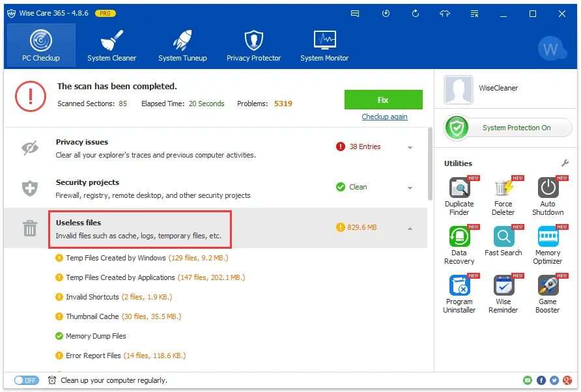Click the Privacy issues heading
The image size is (581, 392).
pos(82,142)
